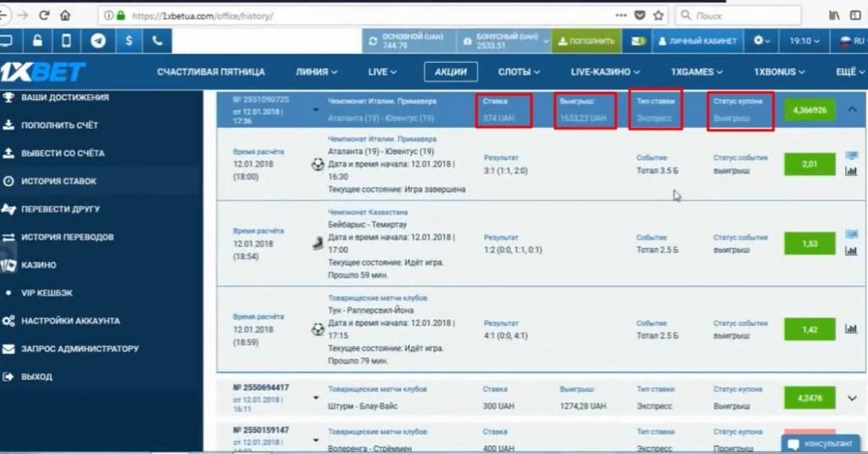The image size is (868, 454).
Task: Click Выход to log out
Action: pos(36,377)
